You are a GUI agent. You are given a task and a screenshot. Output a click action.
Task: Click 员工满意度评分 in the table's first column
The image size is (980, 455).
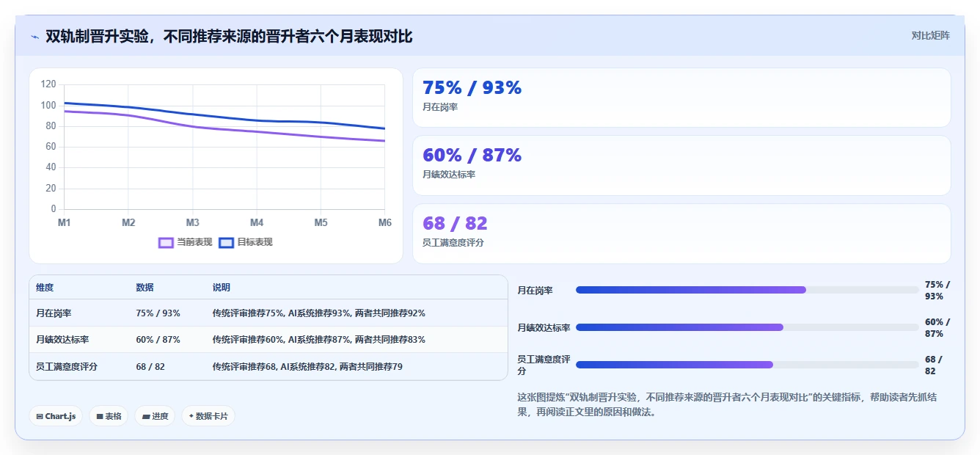click(67, 366)
